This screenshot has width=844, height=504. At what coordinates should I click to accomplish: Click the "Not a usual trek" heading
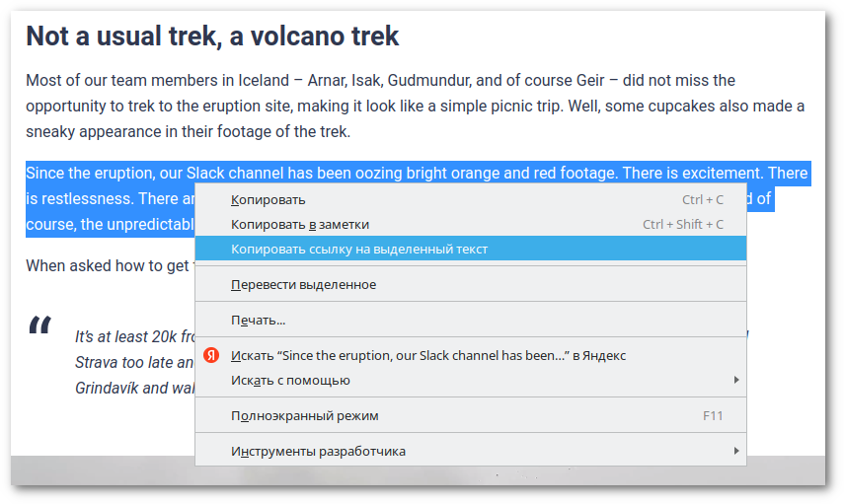point(212,36)
